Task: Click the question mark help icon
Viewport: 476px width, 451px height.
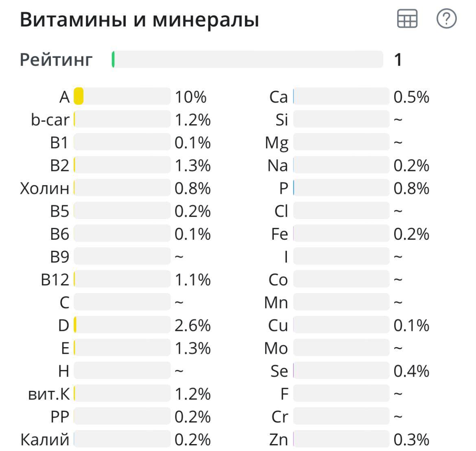Action: (446, 19)
